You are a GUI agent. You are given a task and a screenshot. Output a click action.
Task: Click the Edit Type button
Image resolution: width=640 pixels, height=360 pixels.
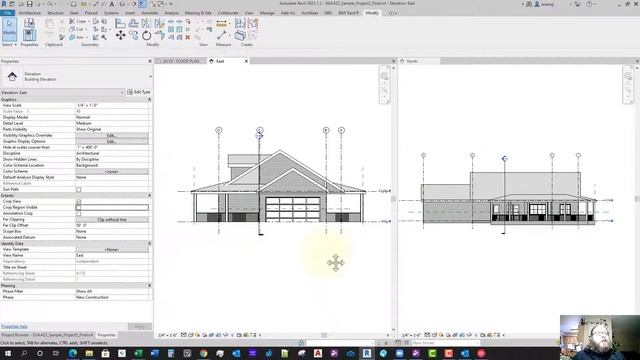coord(139,92)
